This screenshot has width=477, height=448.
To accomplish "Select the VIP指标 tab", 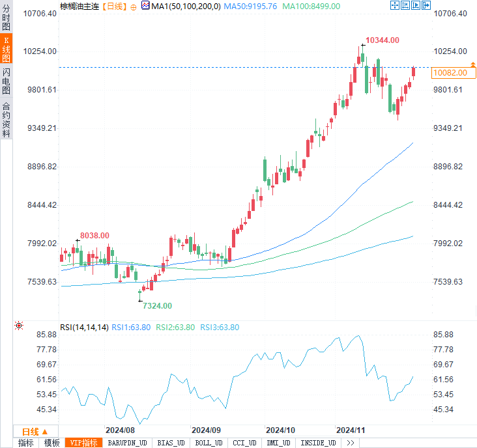I will (x=83, y=443).
